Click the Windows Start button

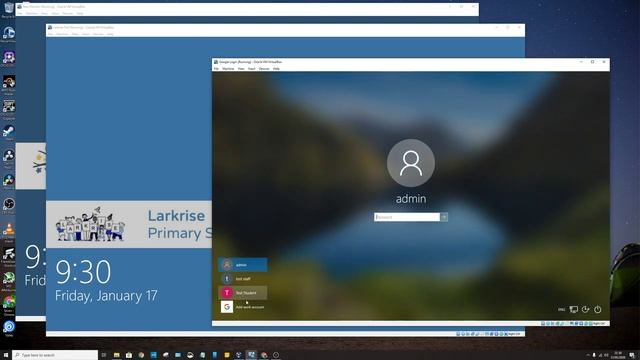tap(6, 355)
